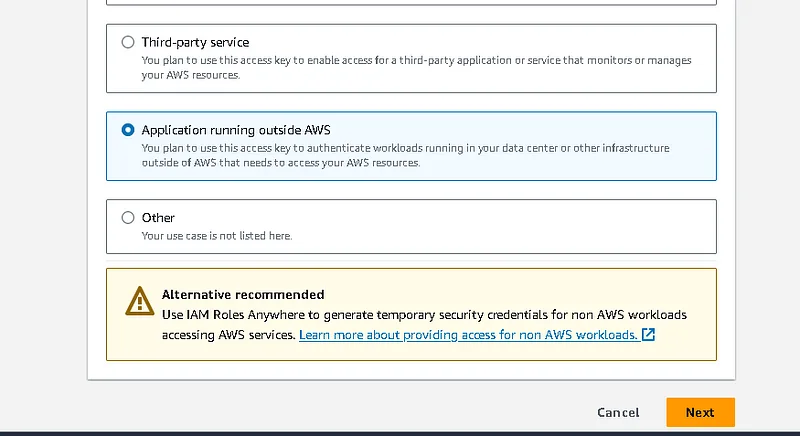Screen dimensions: 800x436
Task: Click the "Other" option title text
Action: (158, 217)
